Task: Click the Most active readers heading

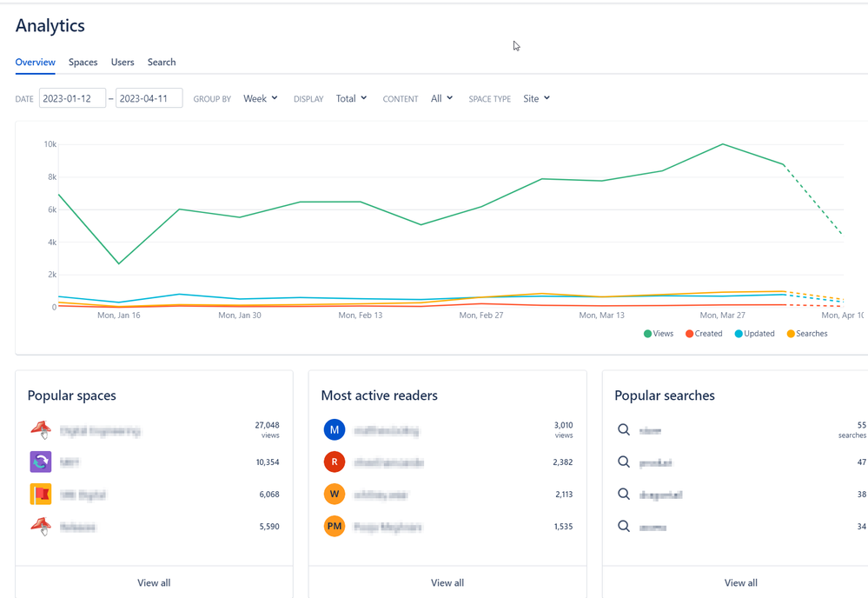Action: pyautogui.click(x=379, y=395)
